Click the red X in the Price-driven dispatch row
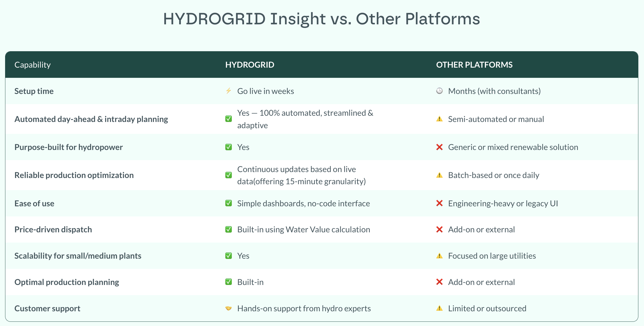Screen dimensions: 644x326 [439, 230]
